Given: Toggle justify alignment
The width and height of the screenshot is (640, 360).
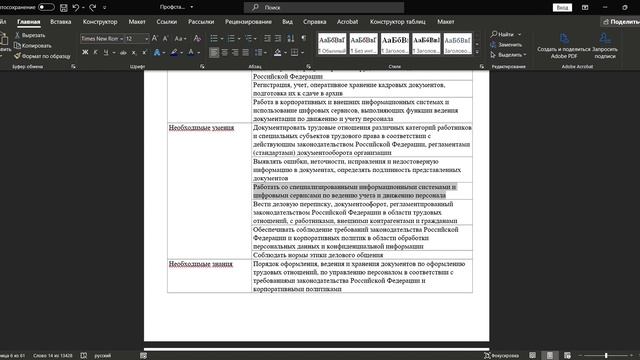Looking at the screenshot, I should pyautogui.click(x=245, y=52).
